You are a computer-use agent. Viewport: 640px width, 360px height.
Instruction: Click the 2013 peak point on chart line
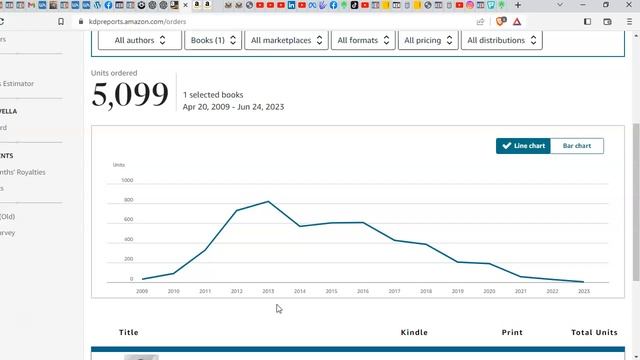coord(268,201)
